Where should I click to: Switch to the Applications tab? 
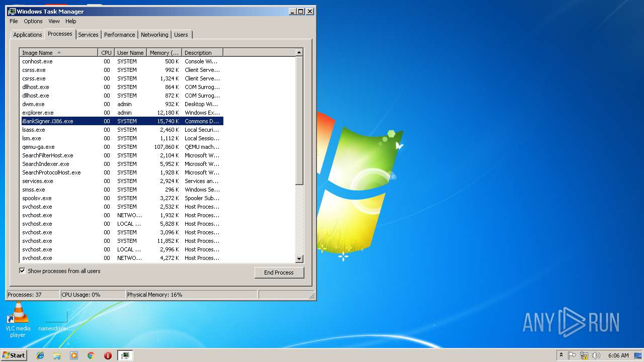pos(28,35)
